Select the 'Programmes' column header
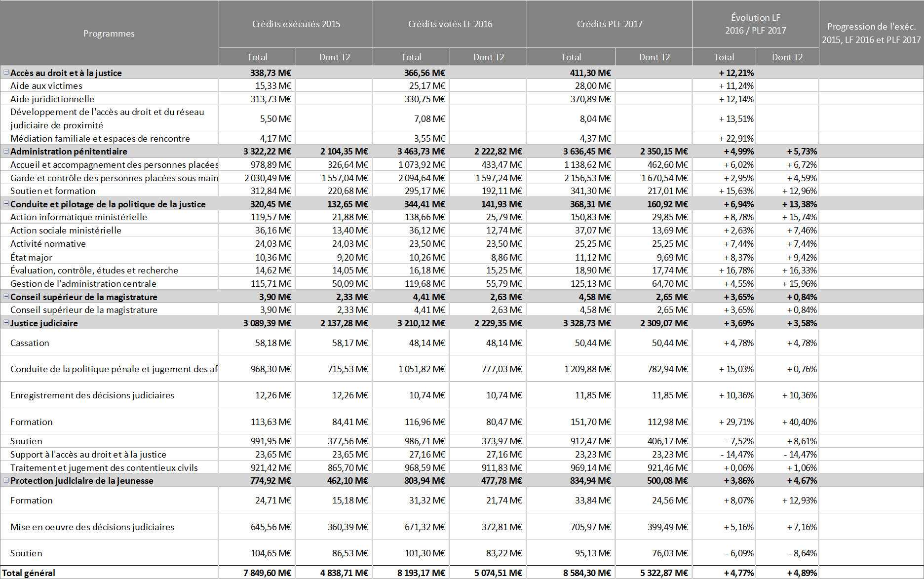 point(109,34)
